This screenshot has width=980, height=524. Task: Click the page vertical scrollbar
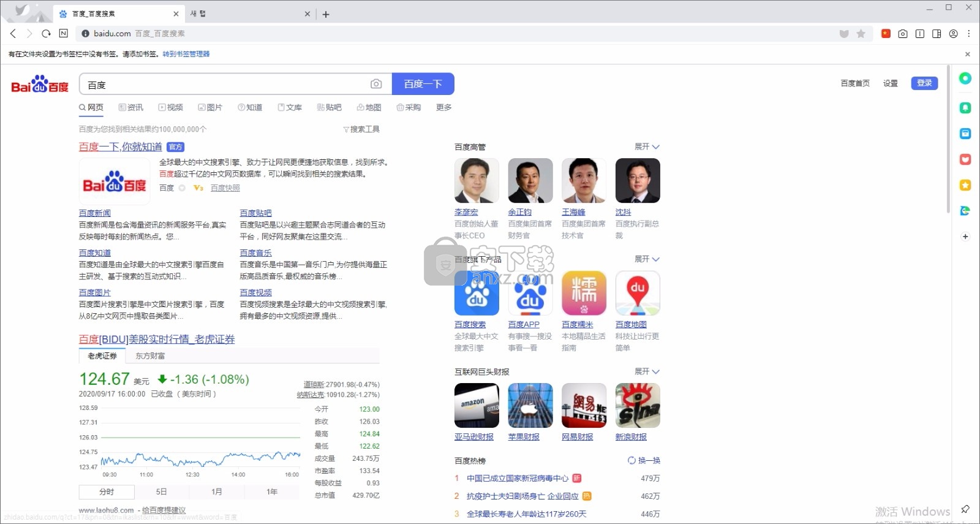[948, 139]
